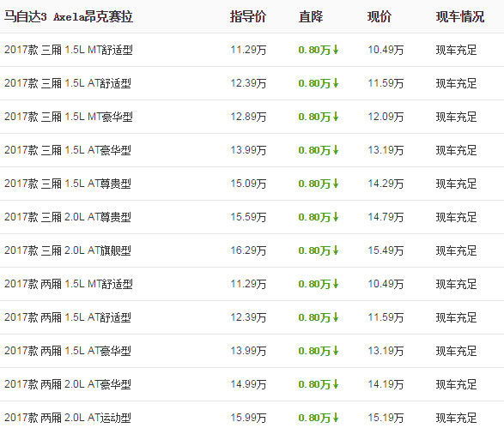Click the 16.29万 guide price
504x434 pixels.
[x=248, y=250]
